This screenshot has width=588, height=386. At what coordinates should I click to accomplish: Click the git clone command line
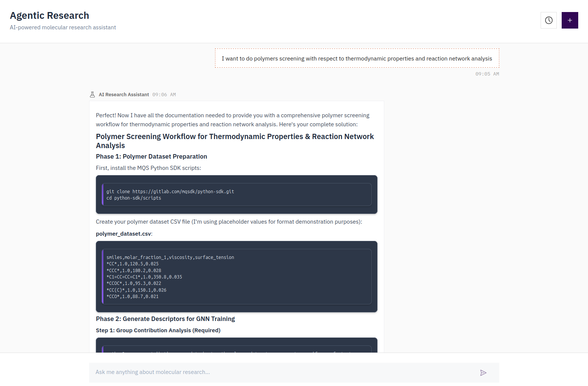click(170, 192)
